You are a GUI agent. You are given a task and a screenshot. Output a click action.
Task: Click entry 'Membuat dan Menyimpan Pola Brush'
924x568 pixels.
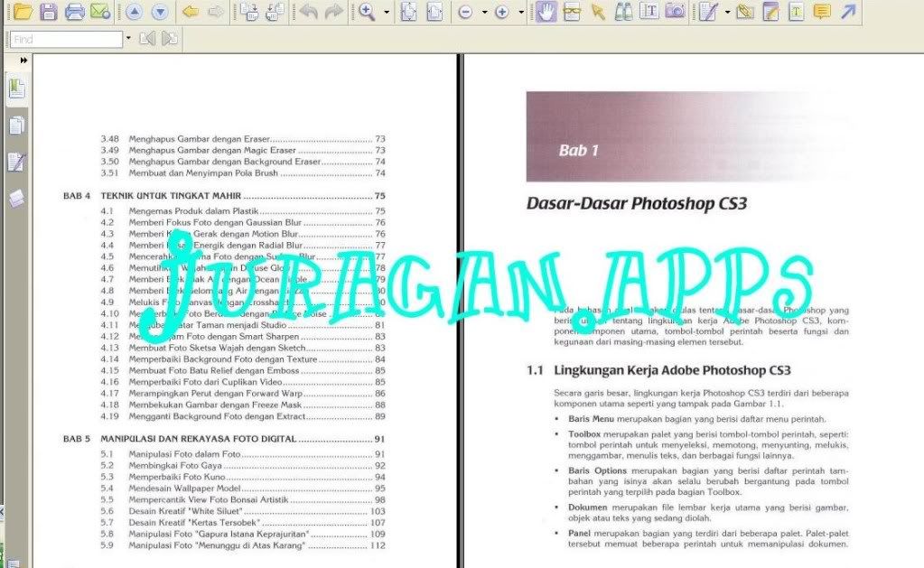pyautogui.click(x=203, y=173)
